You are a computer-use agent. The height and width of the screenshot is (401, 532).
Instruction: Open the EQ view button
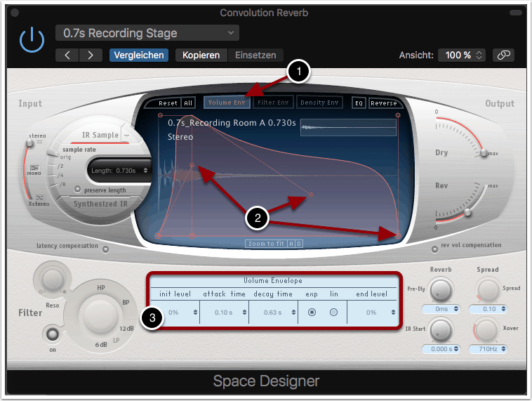click(359, 103)
